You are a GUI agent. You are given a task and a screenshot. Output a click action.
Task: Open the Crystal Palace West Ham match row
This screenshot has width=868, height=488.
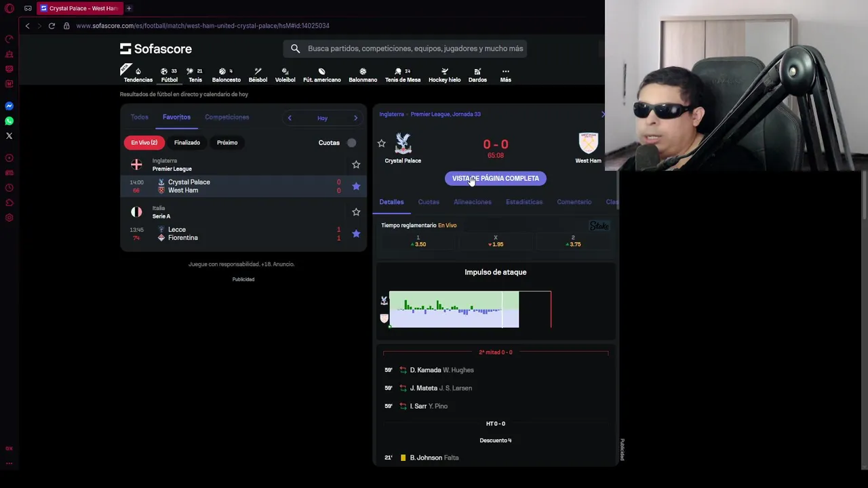tap(243, 186)
